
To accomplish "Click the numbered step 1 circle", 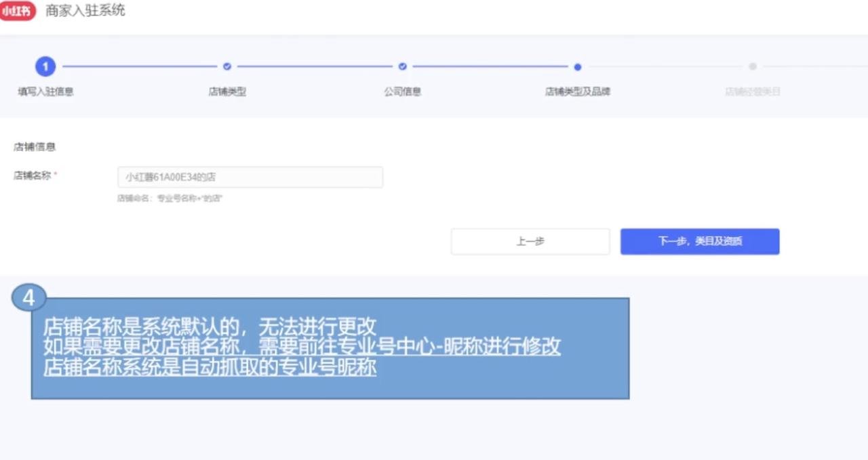I will [45, 66].
